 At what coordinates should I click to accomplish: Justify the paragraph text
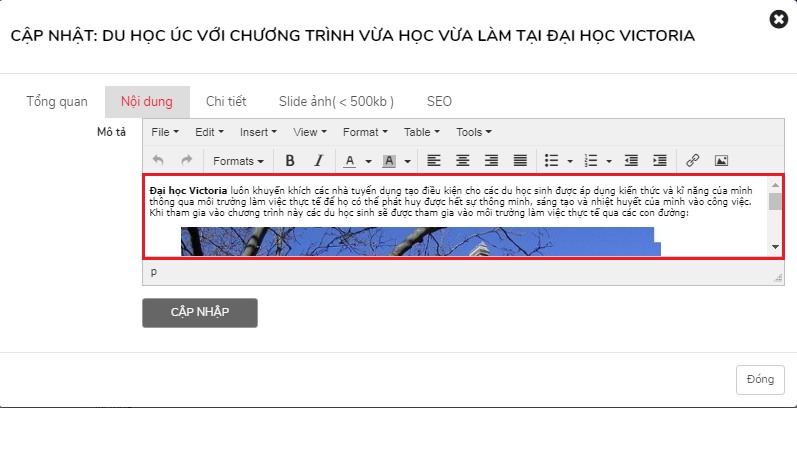pos(520,160)
